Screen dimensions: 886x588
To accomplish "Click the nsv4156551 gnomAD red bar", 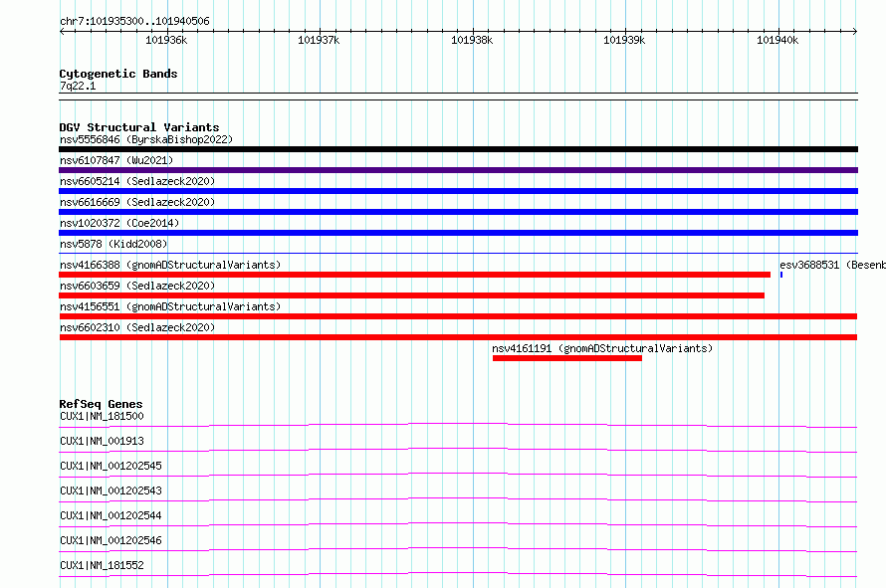I will pyautogui.click(x=458, y=316).
